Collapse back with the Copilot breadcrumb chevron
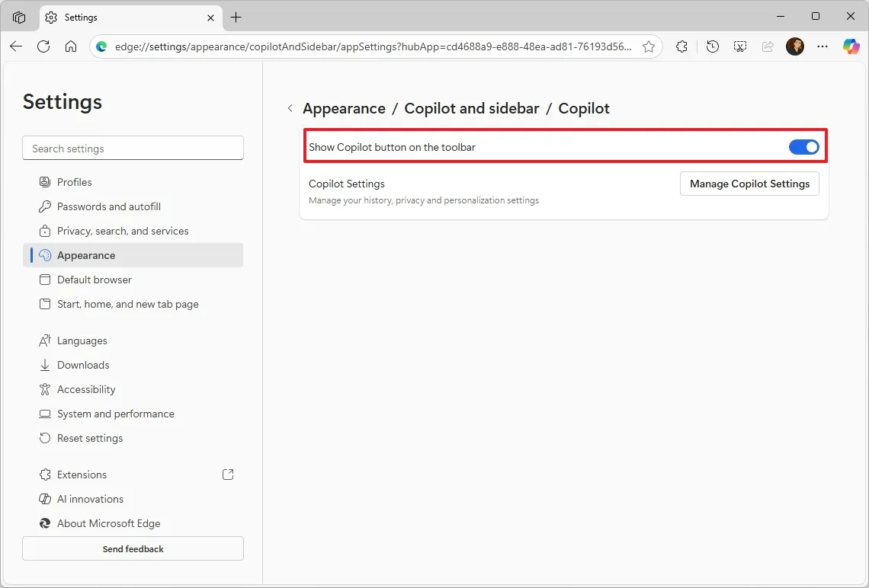 pos(290,108)
